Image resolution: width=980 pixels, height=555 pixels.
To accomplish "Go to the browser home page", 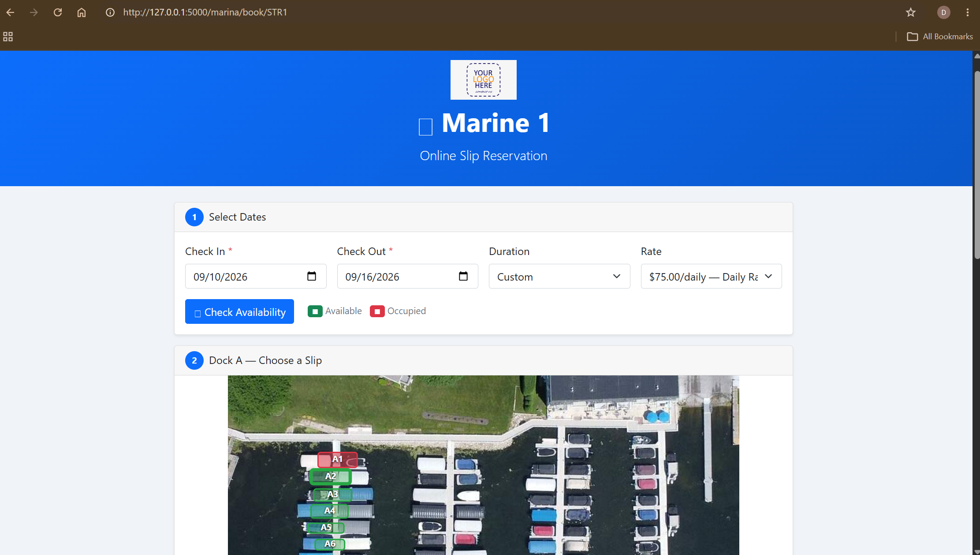I will pyautogui.click(x=82, y=12).
